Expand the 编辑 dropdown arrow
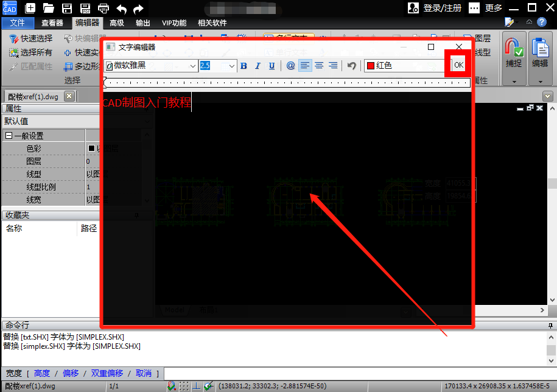 click(x=541, y=82)
